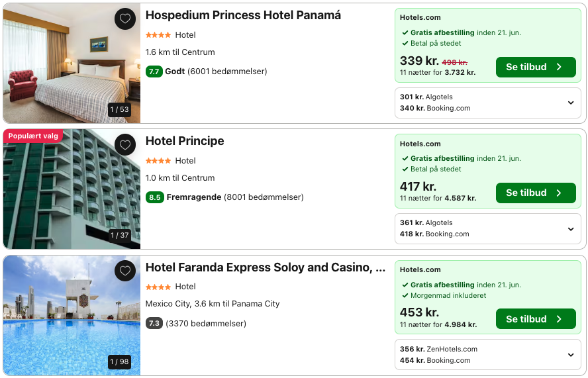Click Se tilbud for 339 kr. deal
The image size is (588, 378).
click(x=535, y=67)
